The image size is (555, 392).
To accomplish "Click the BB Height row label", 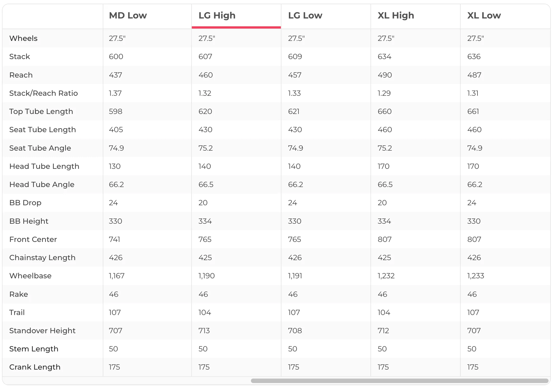I will tap(29, 221).
